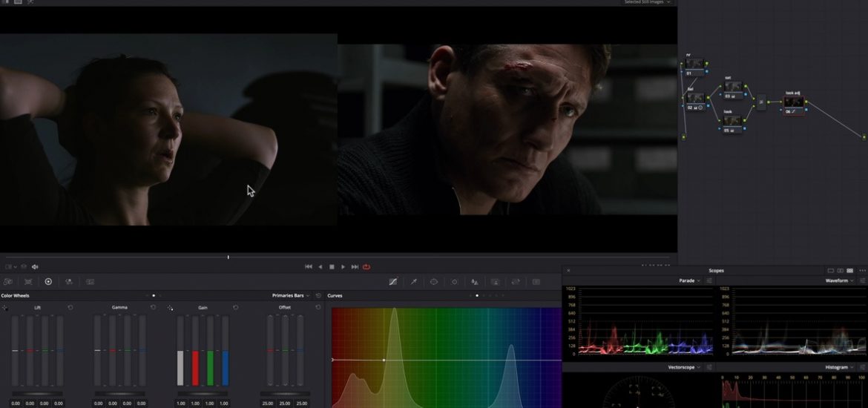Open Histogram scope settings
The height and width of the screenshot is (408, 868).
pyautogui.click(x=862, y=367)
